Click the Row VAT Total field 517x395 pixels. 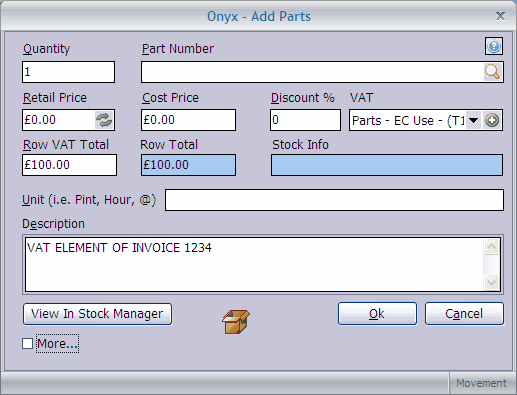point(69,165)
